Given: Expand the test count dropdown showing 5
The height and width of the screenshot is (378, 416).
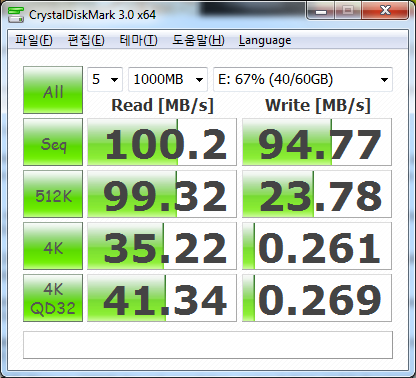Looking at the screenshot, I should click(105, 79).
